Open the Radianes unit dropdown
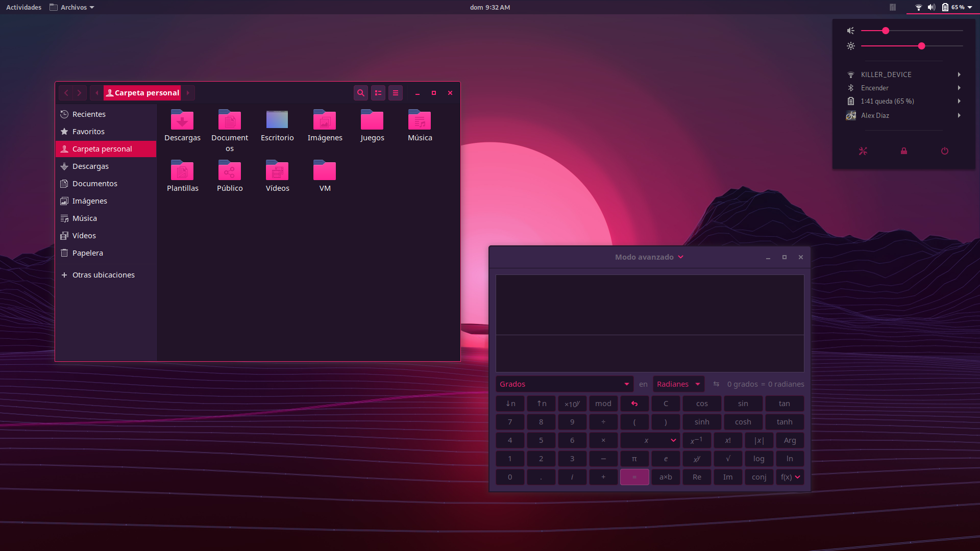The width and height of the screenshot is (980, 551). (x=678, y=384)
